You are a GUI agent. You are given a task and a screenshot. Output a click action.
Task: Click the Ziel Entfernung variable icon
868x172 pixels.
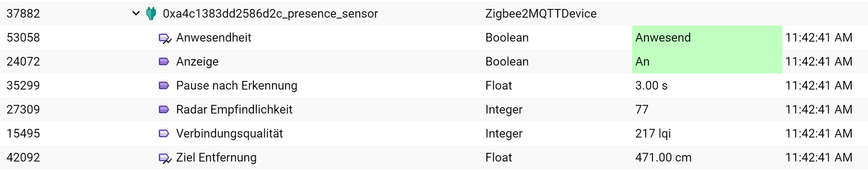pos(165,158)
